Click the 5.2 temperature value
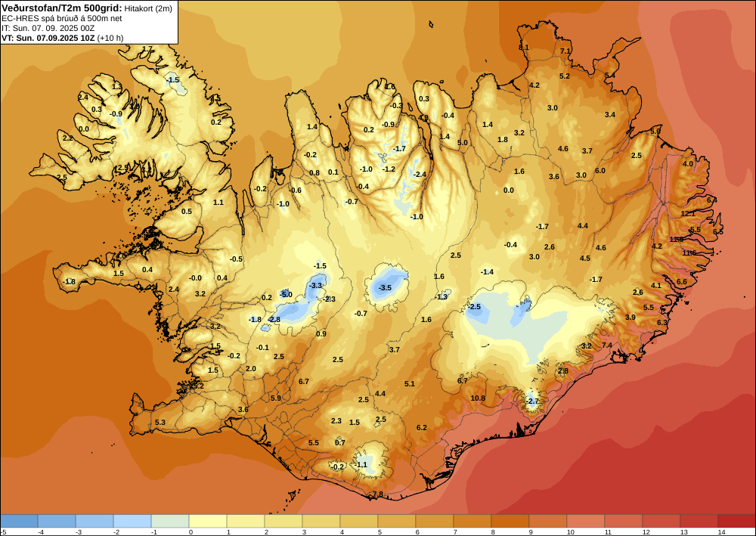The height and width of the screenshot is (536, 756). point(565,76)
